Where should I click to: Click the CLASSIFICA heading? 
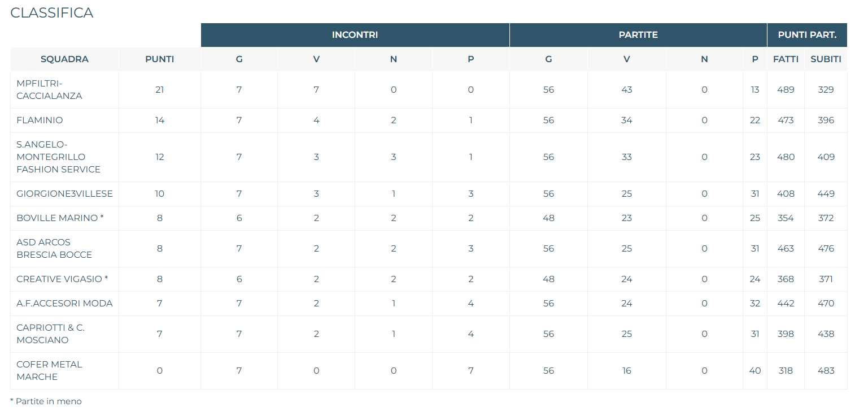52,13
